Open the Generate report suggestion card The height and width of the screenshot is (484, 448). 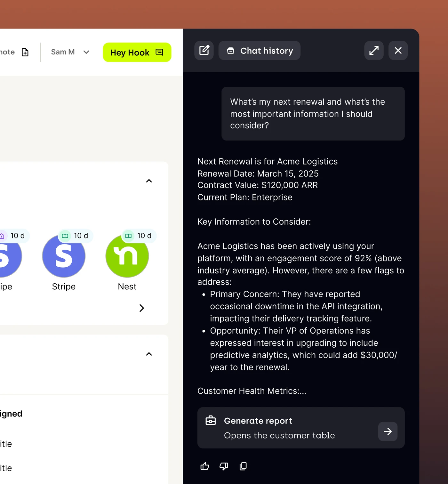[x=301, y=428]
